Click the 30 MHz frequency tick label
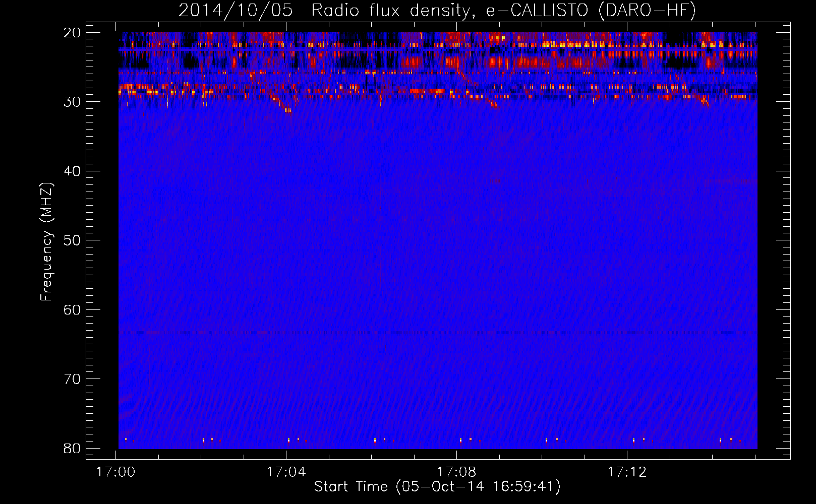 click(x=73, y=102)
